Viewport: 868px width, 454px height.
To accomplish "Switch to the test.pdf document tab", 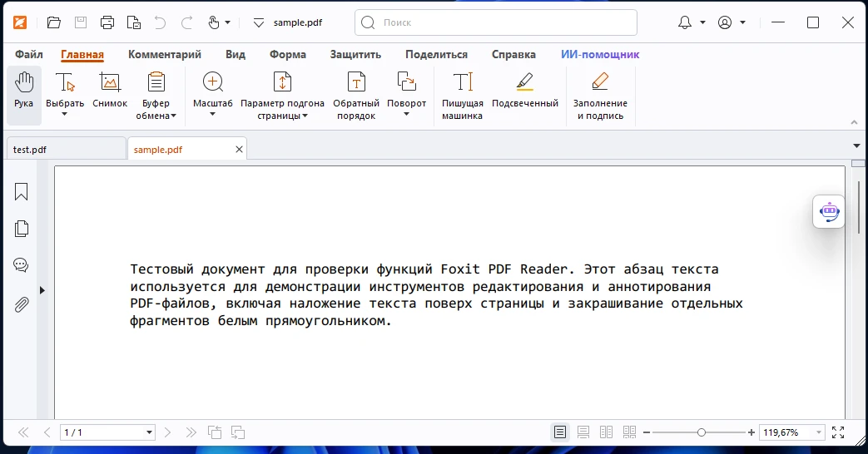I will pyautogui.click(x=65, y=150).
